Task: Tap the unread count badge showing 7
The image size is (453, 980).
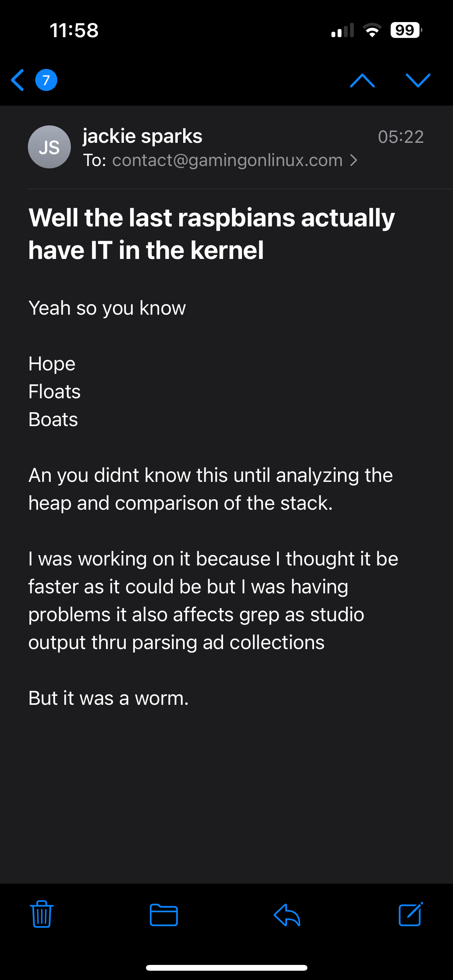Action: 46,80
